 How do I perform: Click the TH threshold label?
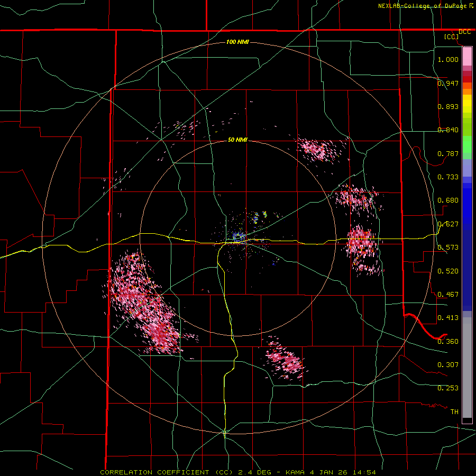click(454, 411)
